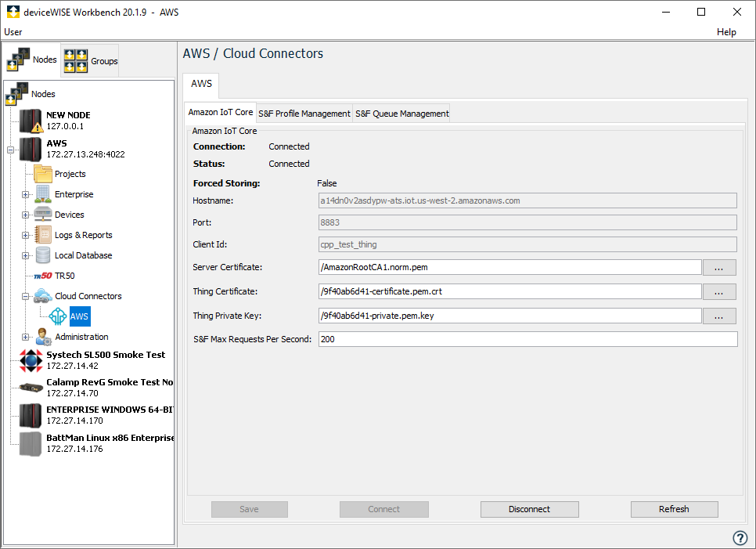Click the Devices hardware icon

[x=43, y=215]
